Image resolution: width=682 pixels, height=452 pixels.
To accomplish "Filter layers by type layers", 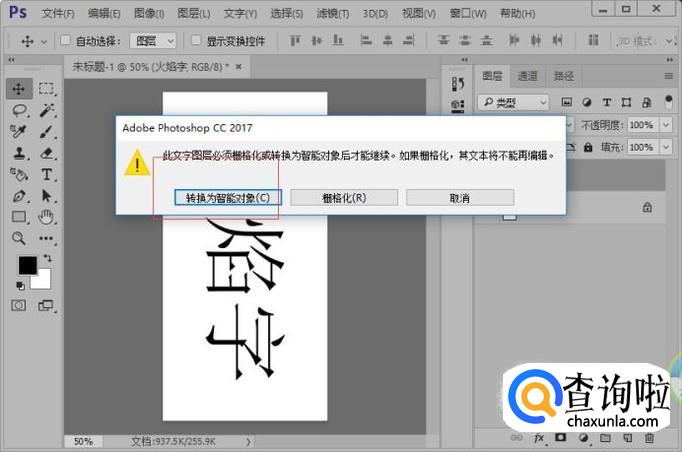I will [x=607, y=102].
